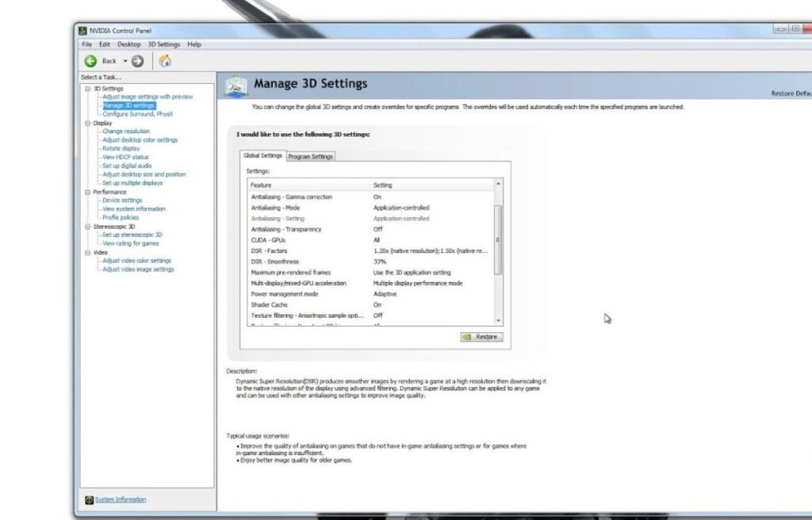Collapse the Video tree node
This screenshot has height=520, width=812.
coord(88,253)
